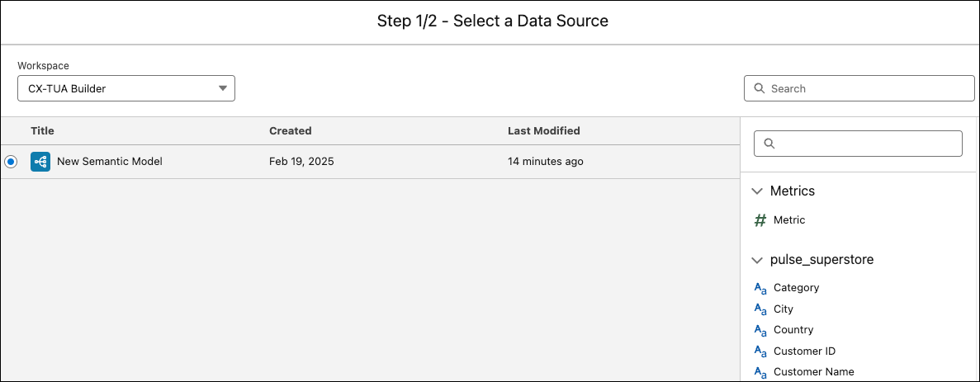Open the Workspace dropdown showing CX-TUA Builder
Image resolution: width=980 pixels, height=382 pixels.
click(126, 88)
